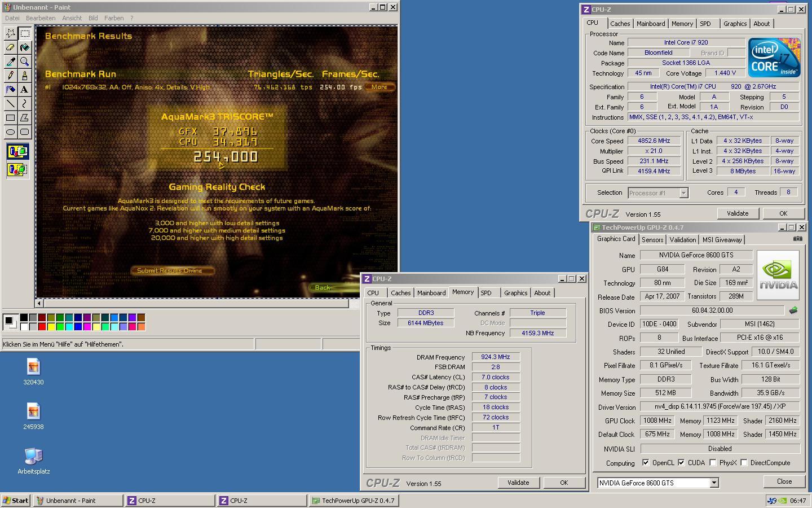Choose the Line tool in Paint
812x508 pixels.
[10, 104]
